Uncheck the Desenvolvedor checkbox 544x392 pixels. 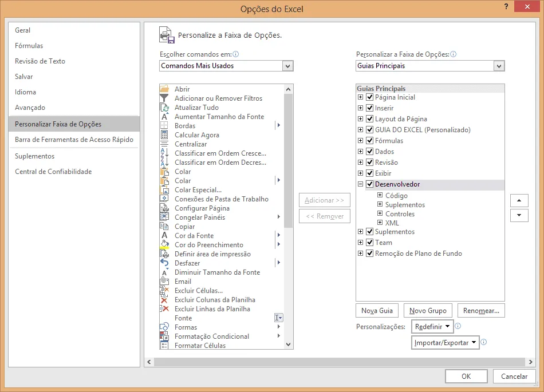(x=370, y=184)
